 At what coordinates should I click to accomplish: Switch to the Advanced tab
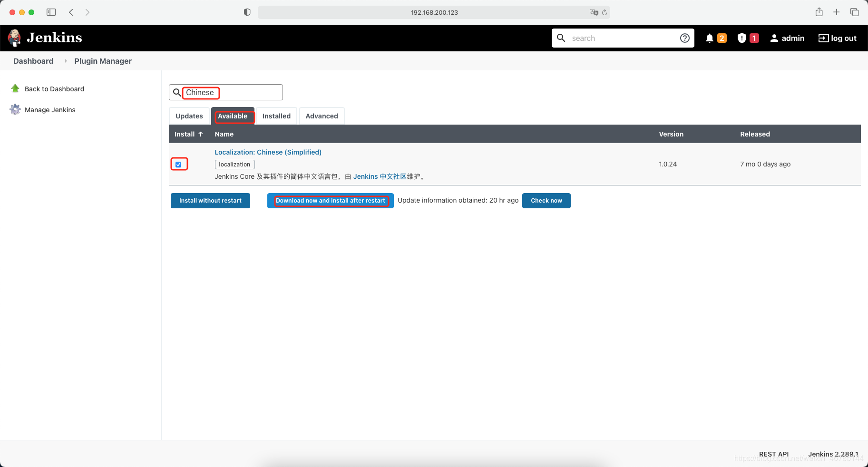tap(322, 116)
